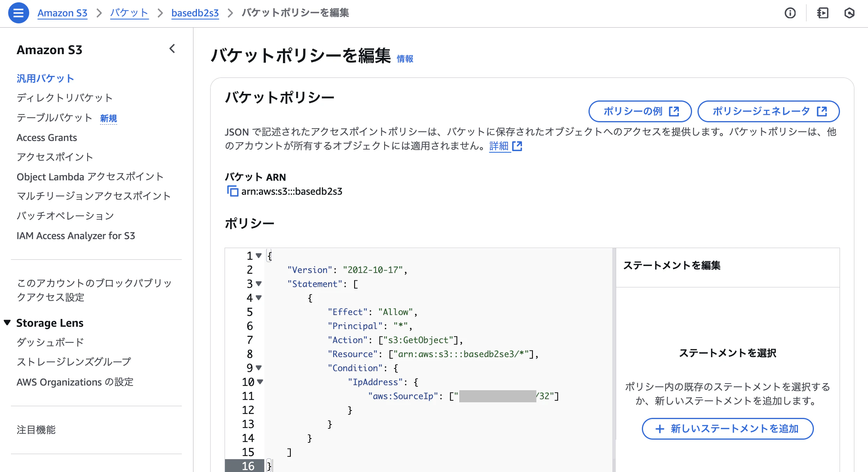Open the ポリシージェネレータ button

point(768,111)
